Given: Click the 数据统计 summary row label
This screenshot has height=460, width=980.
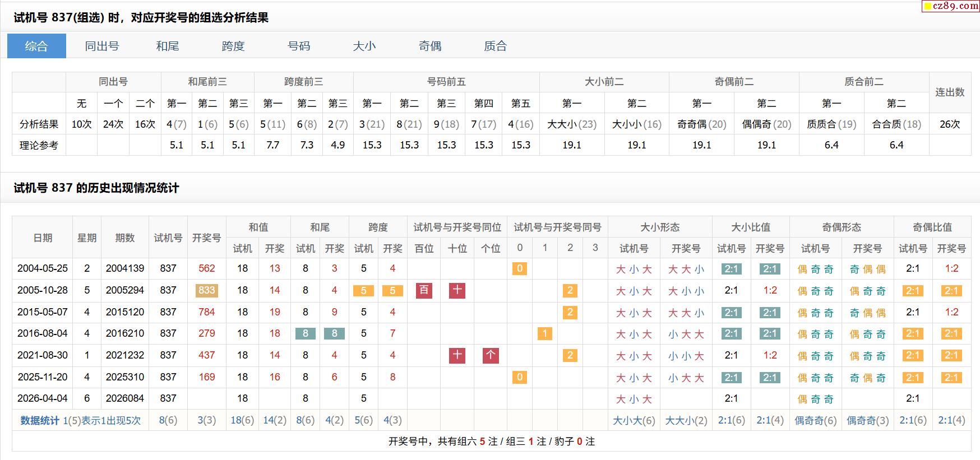Looking at the screenshot, I should [40, 420].
